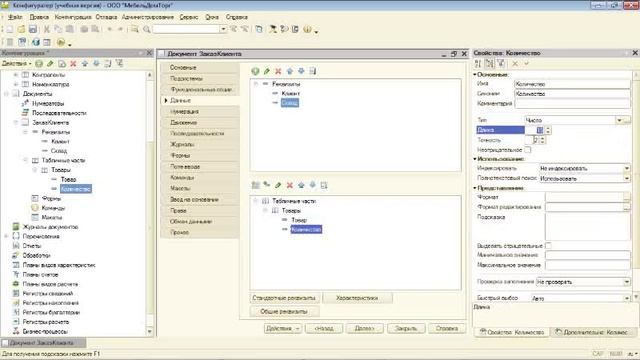Open the Полнотекстовый поиск dropdown
The width and height of the screenshot is (640, 360).
tap(627, 178)
